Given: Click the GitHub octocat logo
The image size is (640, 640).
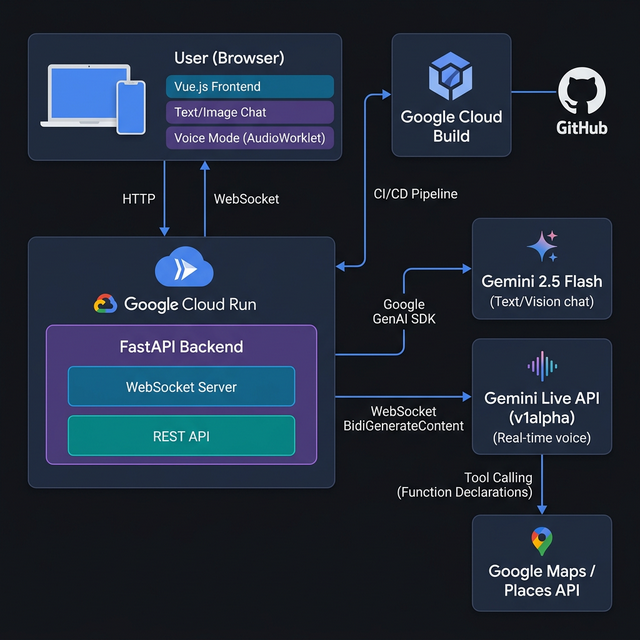Looking at the screenshot, I should click(x=582, y=91).
